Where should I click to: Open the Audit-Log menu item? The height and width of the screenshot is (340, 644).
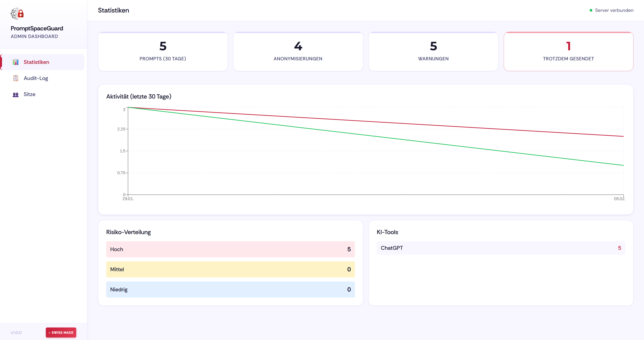tap(36, 78)
